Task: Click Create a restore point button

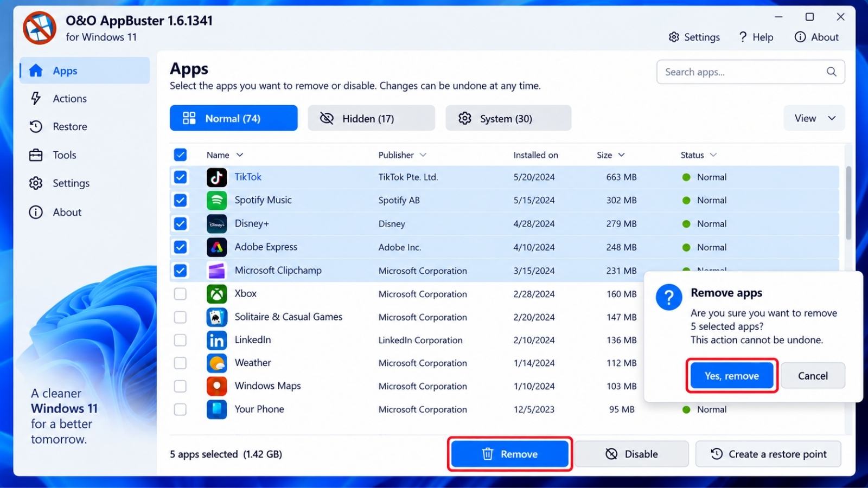Action: (x=768, y=454)
